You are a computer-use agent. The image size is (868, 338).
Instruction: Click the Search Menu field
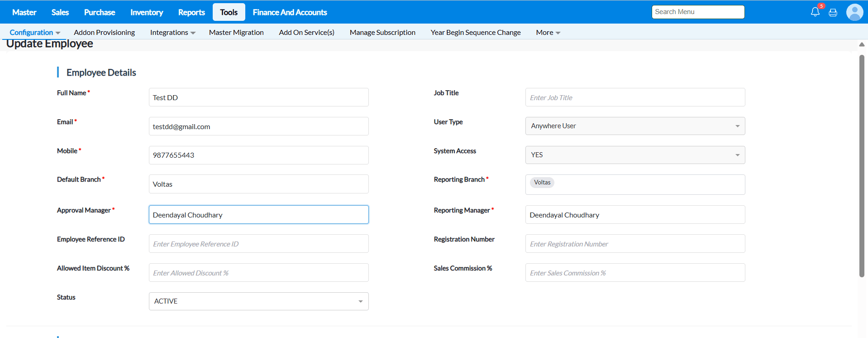point(698,12)
